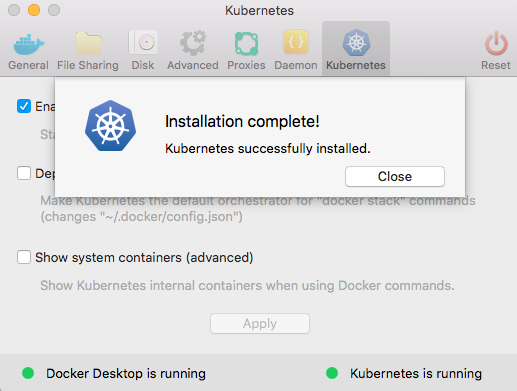The image size is (517, 391).
Task: Click the 'Kubernetes' window title
Action: click(x=259, y=10)
